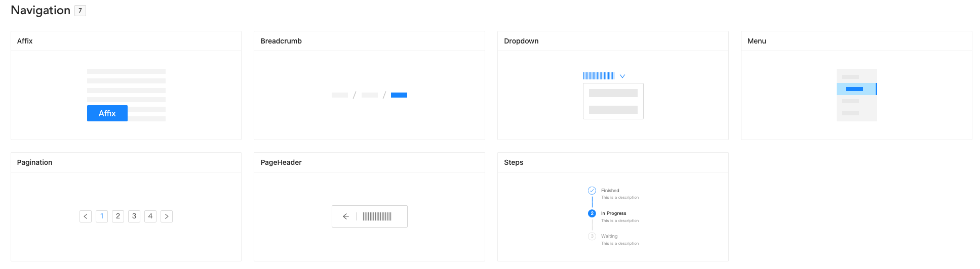Click the Finished step checkmark icon

pos(592,191)
